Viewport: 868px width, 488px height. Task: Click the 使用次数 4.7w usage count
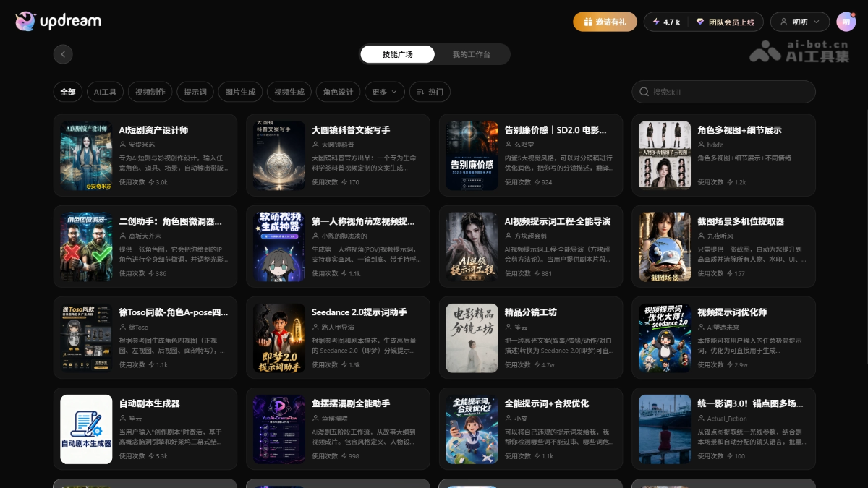tap(529, 364)
